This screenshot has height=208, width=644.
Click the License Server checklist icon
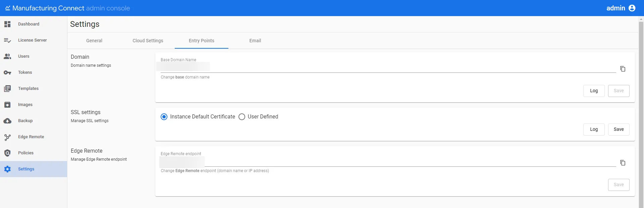click(x=7, y=40)
